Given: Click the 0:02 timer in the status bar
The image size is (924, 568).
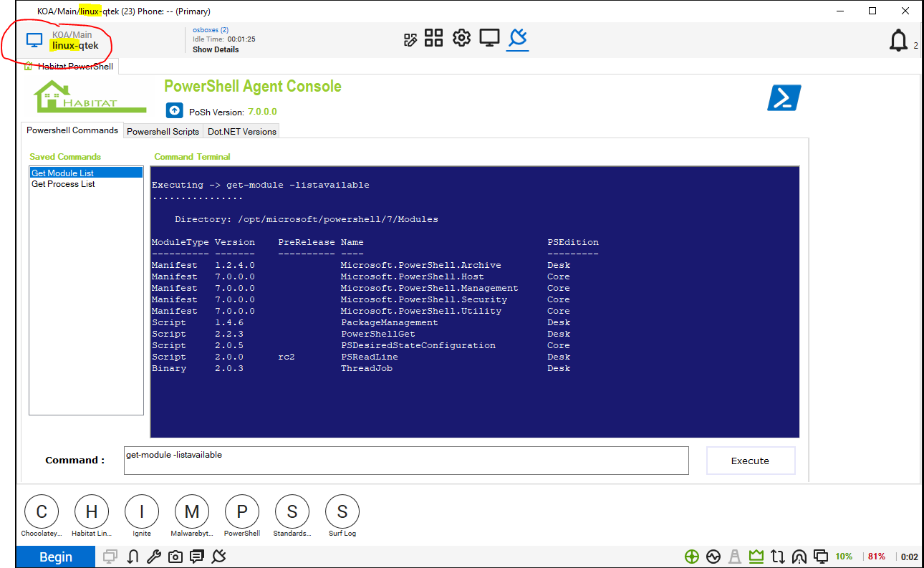Looking at the screenshot, I should coord(909,557).
